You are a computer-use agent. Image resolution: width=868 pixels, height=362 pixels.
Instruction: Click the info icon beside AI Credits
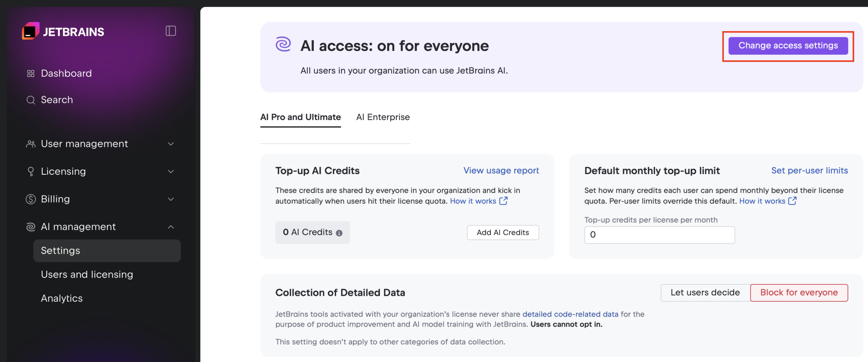click(339, 233)
